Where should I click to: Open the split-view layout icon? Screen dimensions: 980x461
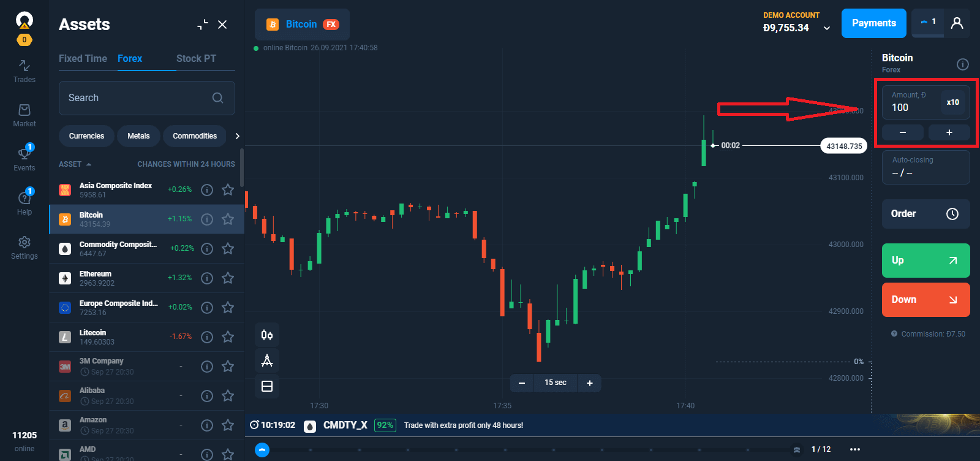(267, 386)
